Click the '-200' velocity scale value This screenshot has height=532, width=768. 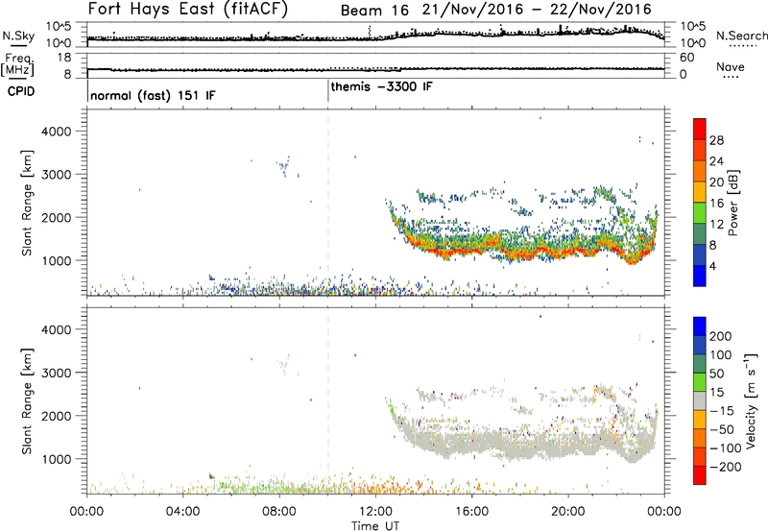(x=726, y=467)
